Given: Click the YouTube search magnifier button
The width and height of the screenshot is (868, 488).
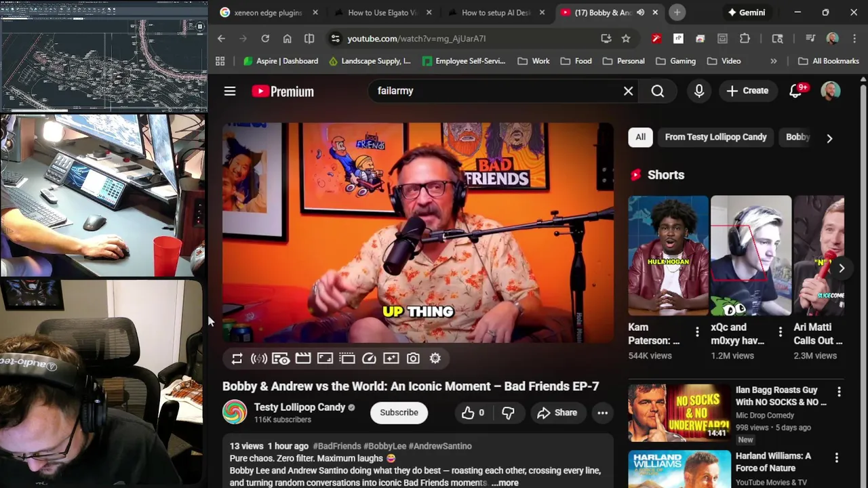Looking at the screenshot, I should (x=658, y=91).
